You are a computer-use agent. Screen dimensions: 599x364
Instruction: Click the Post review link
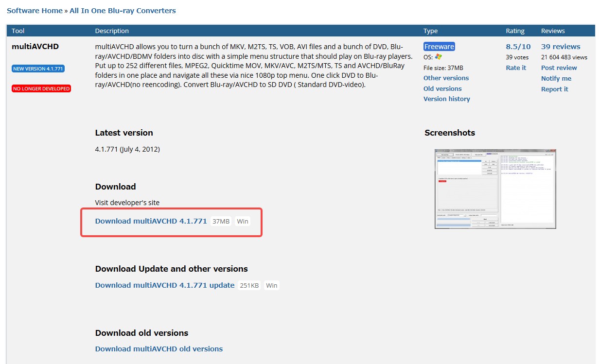pos(559,68)
